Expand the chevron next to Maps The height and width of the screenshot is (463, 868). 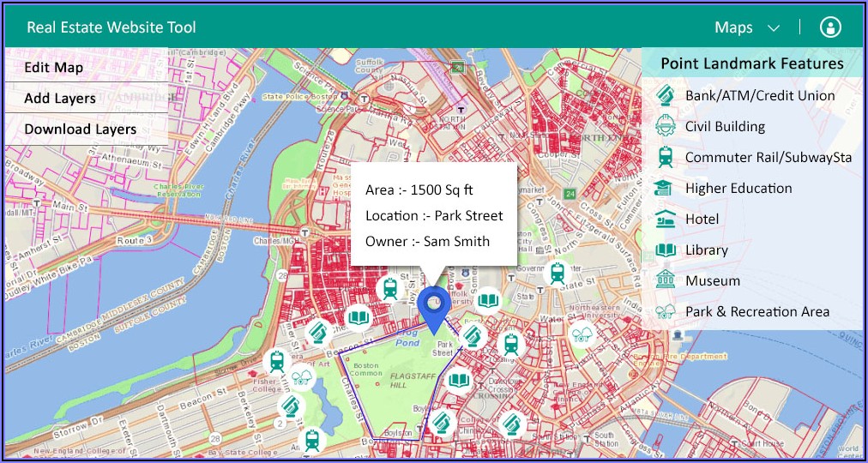(x=774, y=28)
